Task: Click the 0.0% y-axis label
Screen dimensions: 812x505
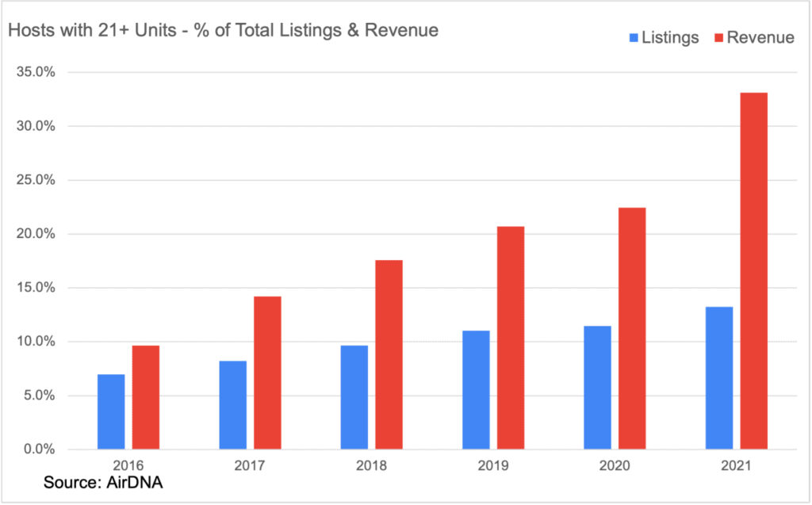Action: [x=36, y=450]
